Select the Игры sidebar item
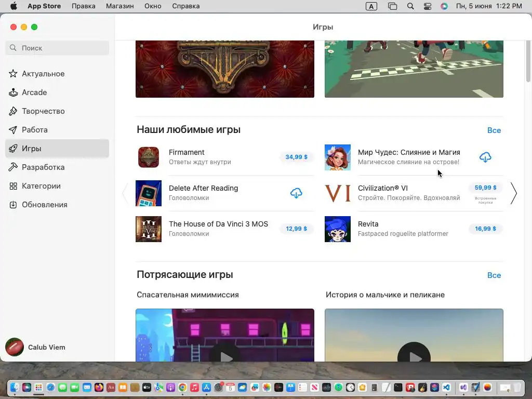Screen dimensions: 532x399 pyautogui.click(x=57, y=148)
